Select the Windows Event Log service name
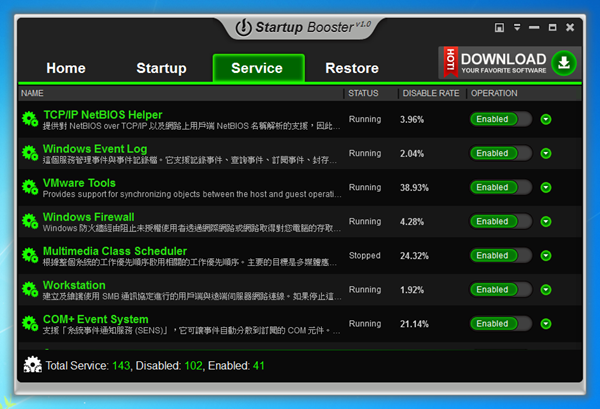Viewport: 600px width, 409px height. click(x=95, y=149)
